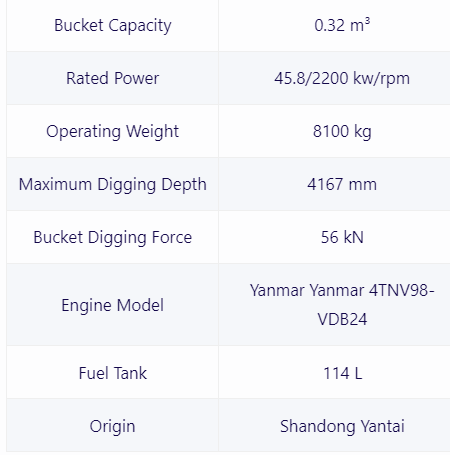This screenshot has width=450, height=455.
Task: Click the Bucket Capacity label cell
Action: [x=112, y=25]
